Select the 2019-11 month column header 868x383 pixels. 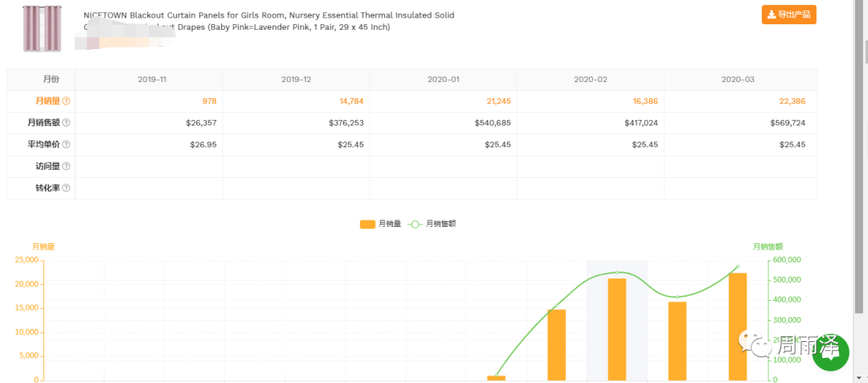coord(152,80)
